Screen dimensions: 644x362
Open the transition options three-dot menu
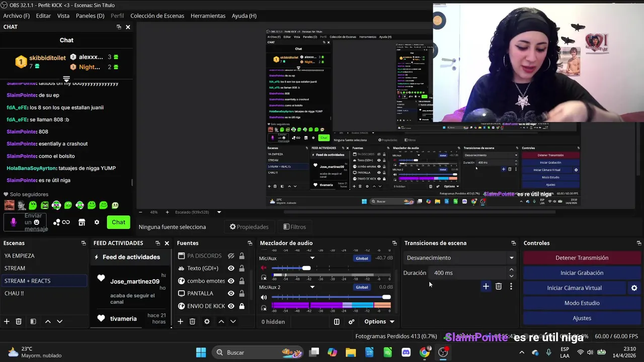click(511, 286)
